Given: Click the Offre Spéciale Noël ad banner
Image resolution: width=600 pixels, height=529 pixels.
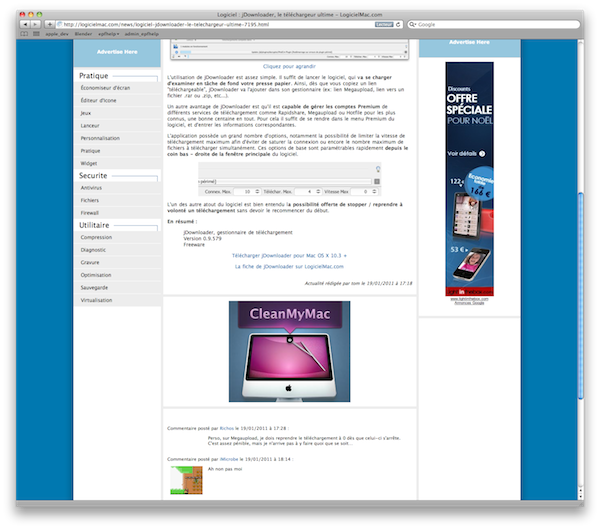Looking at the screenshot, I should [470, 179].
